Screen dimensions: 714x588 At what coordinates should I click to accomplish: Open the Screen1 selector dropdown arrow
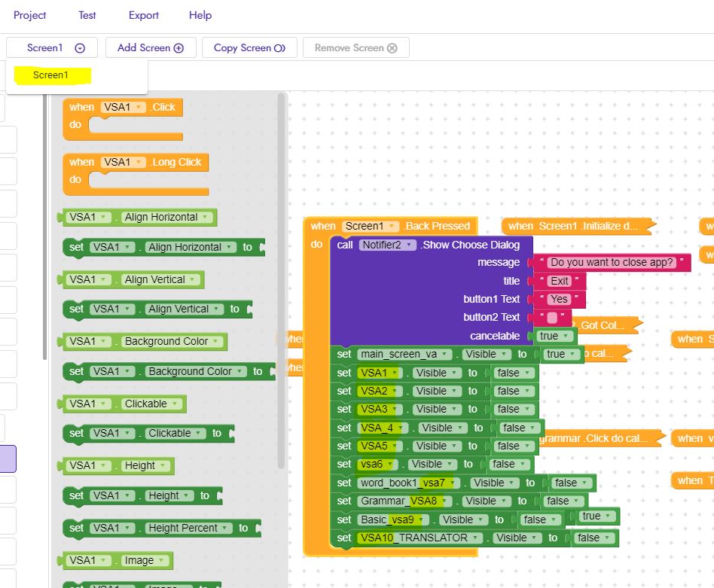[80, 48]
